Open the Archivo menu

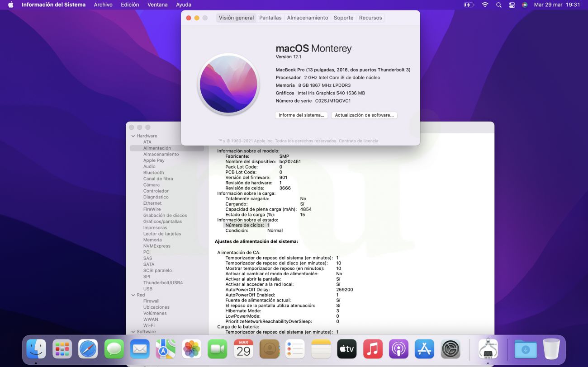tap(103, 5)
